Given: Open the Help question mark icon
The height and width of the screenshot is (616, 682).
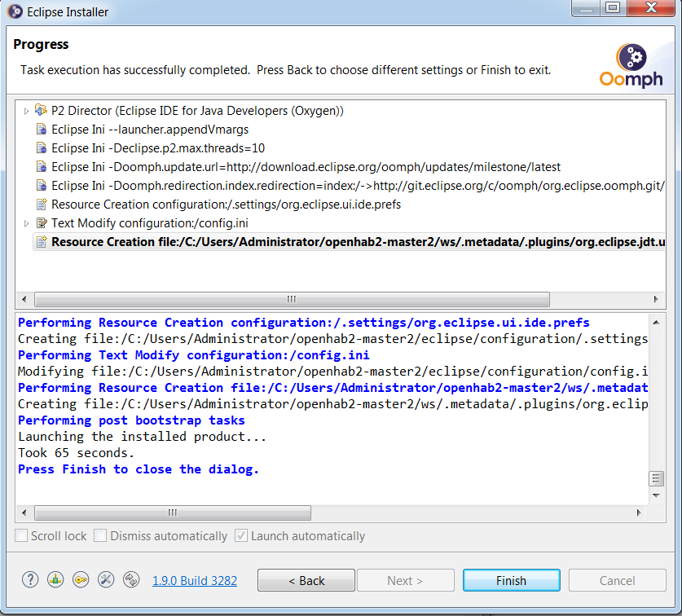Looking at the screenshot, I should coord(30,580).
